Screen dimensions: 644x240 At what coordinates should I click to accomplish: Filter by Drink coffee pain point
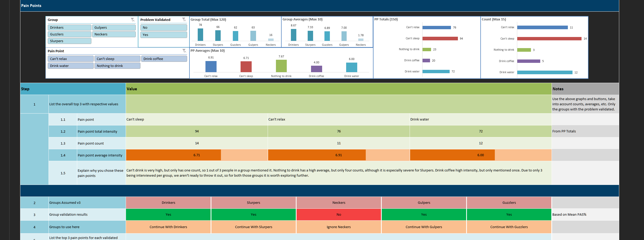coord(164,59)
